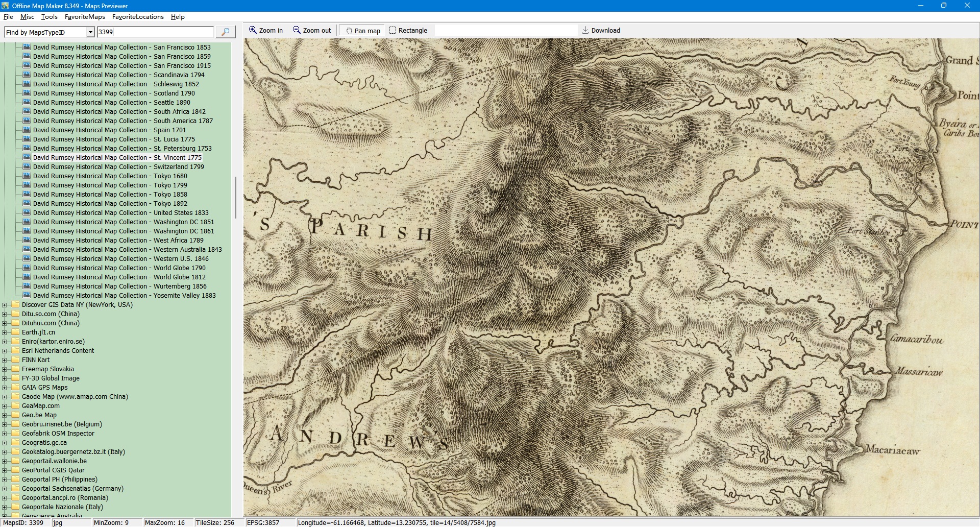Click the Download arrow icon
Image resolution: width=980 pixels, height=527 pixels.
[x=585, y=31]
